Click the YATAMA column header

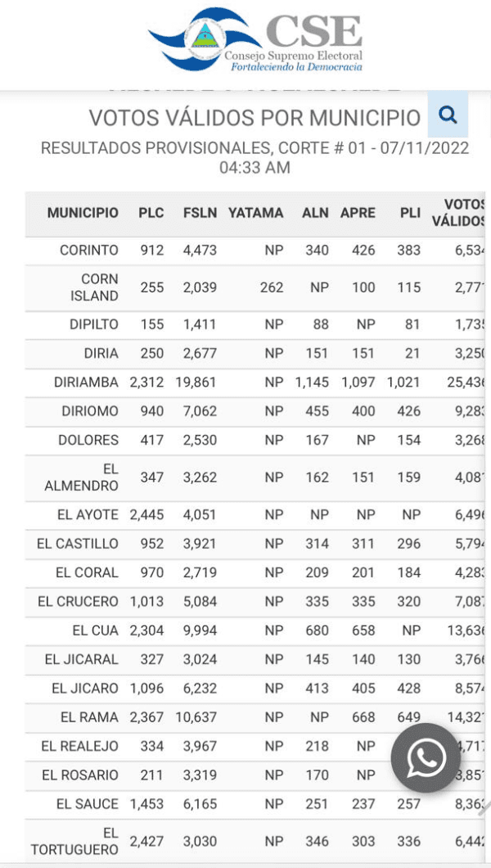pyautogui.click(x=255, y=213)
